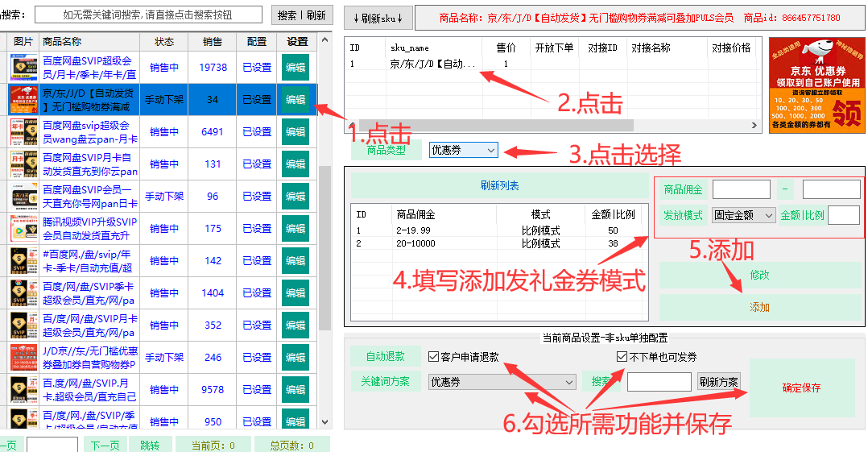Click 编辑 for product with sales 6491
Screen dimensions: 868x452
pyautogui.click(x=295, y=132)
